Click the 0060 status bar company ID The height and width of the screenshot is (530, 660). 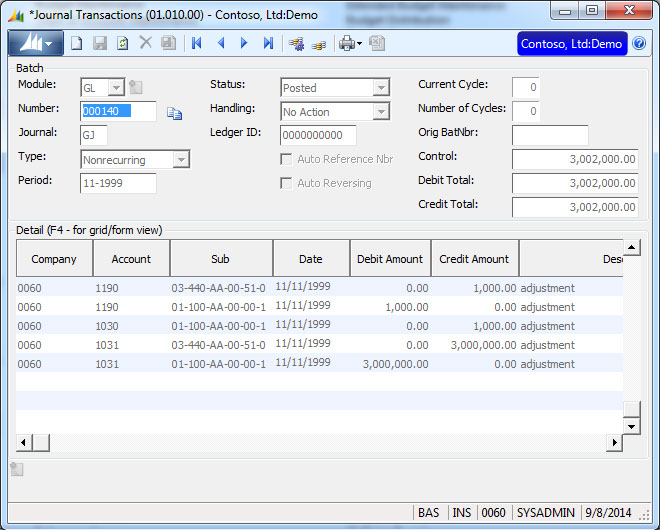[493, 512]
